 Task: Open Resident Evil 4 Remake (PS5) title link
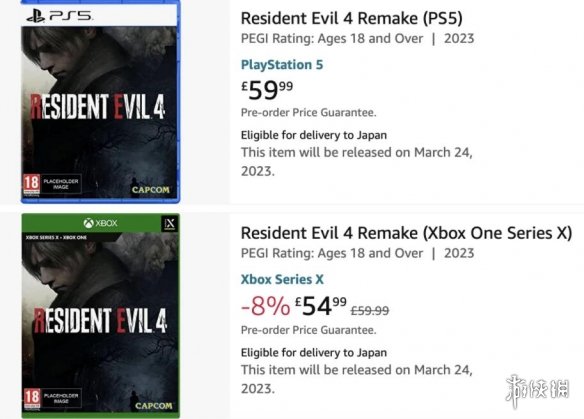352,18
